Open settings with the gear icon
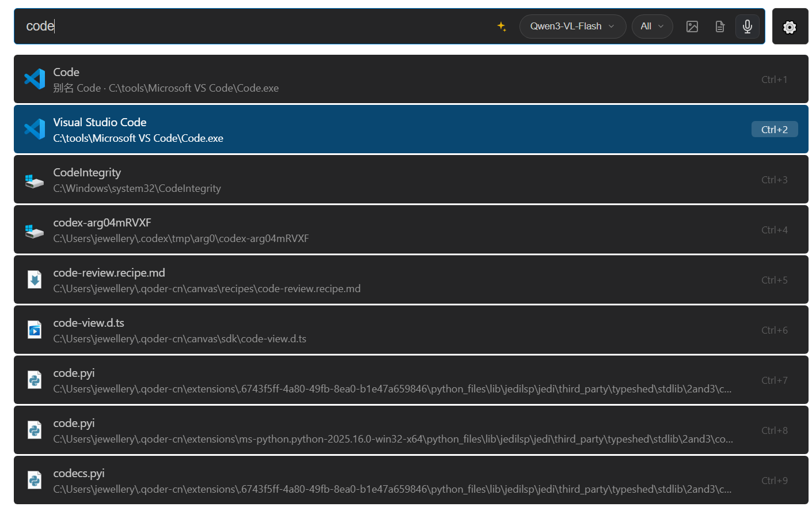 click(x=790, y=27)
